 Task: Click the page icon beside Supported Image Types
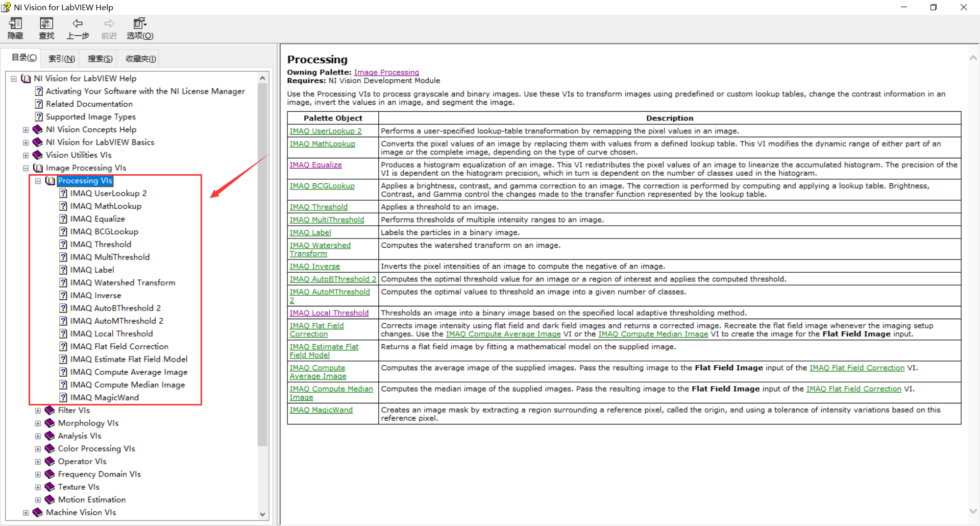point(39,117)
